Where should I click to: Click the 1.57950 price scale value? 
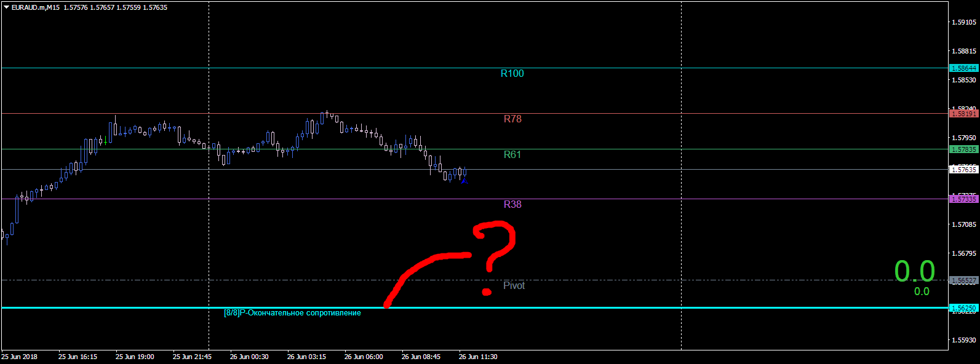point(964,138)
